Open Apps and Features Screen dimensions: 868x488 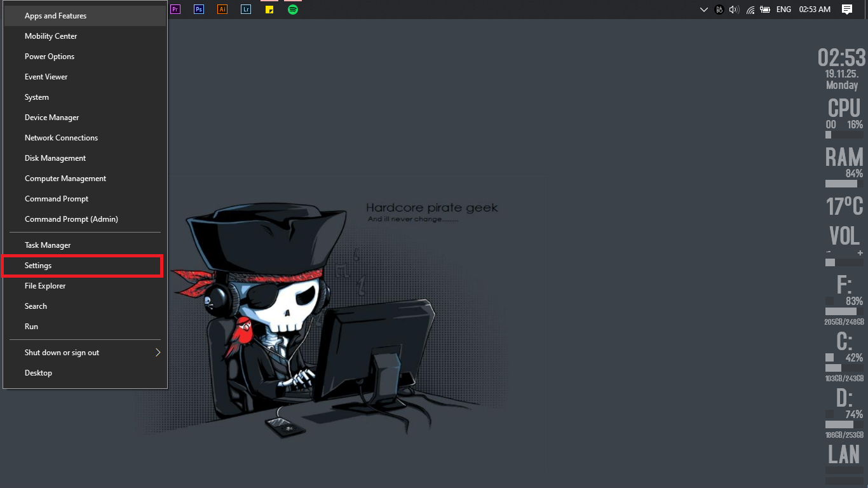tap(85, 16)
